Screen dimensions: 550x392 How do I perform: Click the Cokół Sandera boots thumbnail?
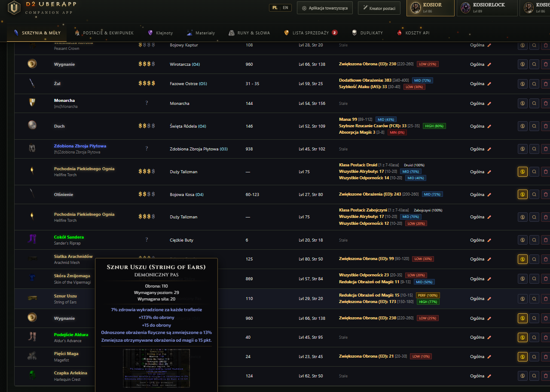pyautogui.click(x=32, y=239)
